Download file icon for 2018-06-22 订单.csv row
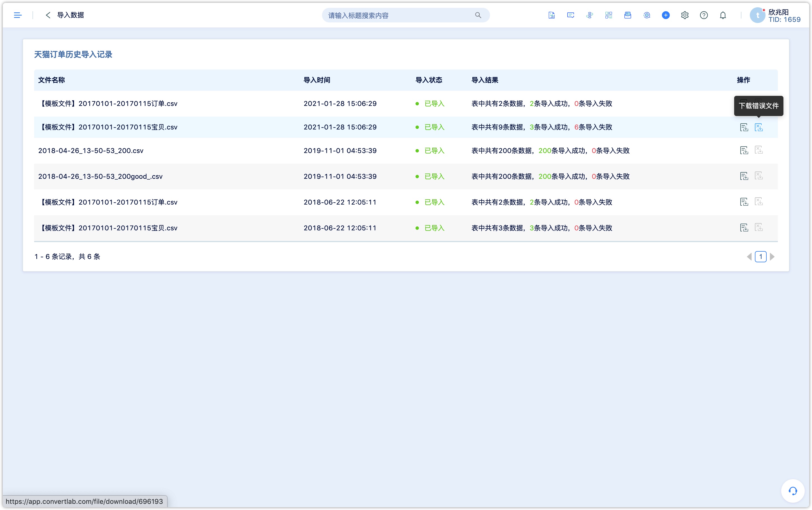This screenshot has width=812, height=510. pyautogui.click(x=744, y=202)
